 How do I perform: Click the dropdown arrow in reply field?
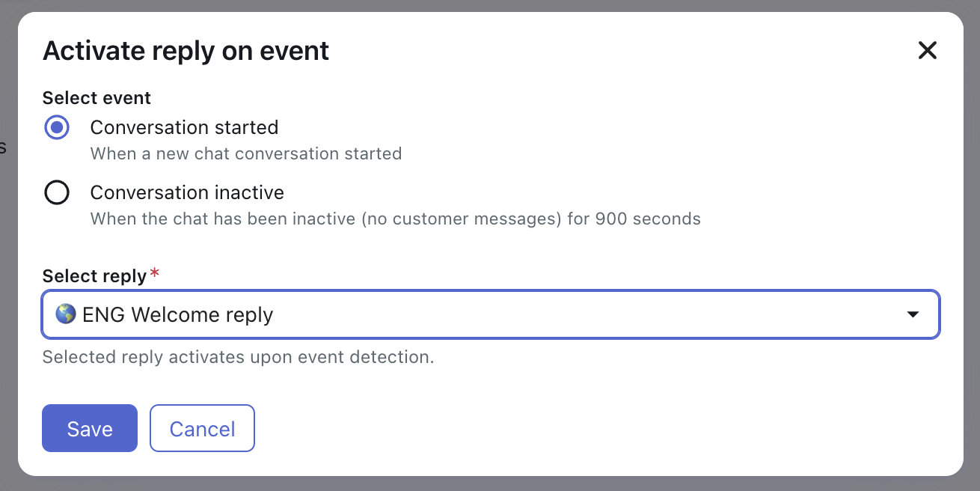(x=913, y=314)
